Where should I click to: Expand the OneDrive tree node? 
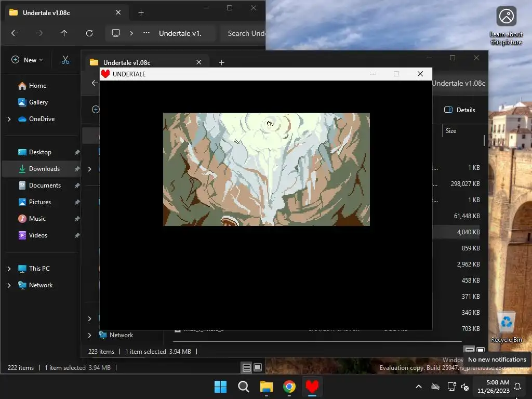(9, 119)
